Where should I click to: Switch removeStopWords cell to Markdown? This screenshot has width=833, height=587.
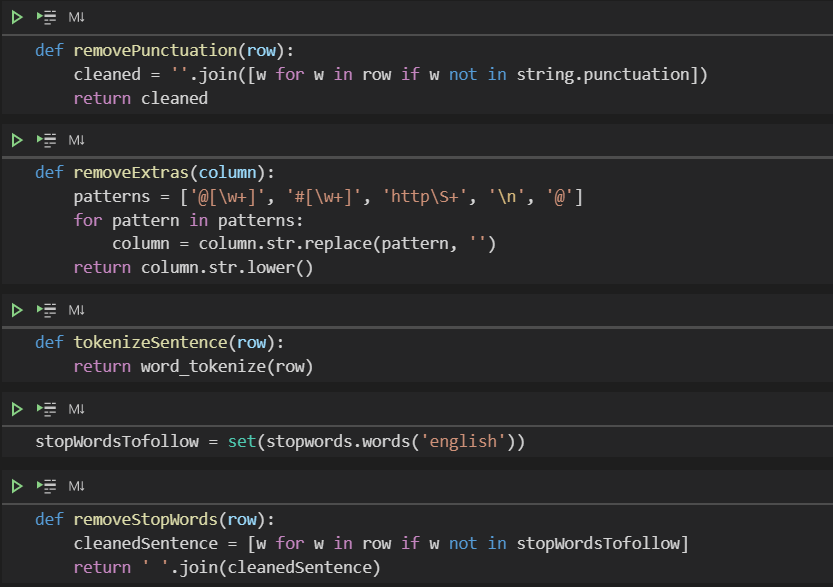pyautogui.click(x=77, y=487)
